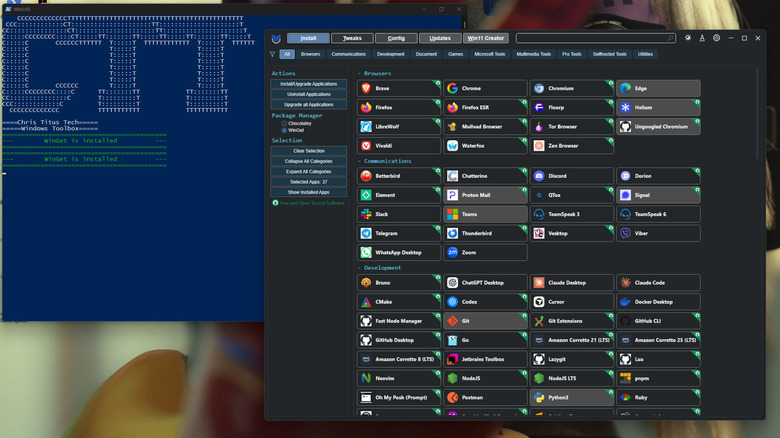This screenshot has height=438, width=780.
Task: Toggle Helium browser selection
Action: pos(658,108)
